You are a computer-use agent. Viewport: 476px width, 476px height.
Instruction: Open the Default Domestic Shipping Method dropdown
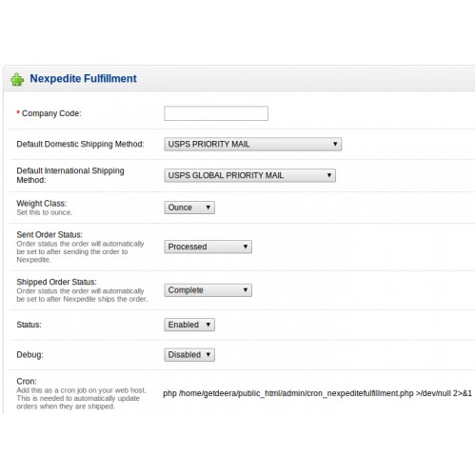(252, 144)
